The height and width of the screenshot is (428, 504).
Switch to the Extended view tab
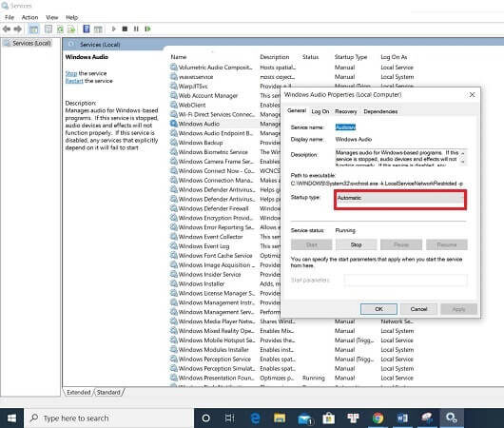(x=78, y=392)
